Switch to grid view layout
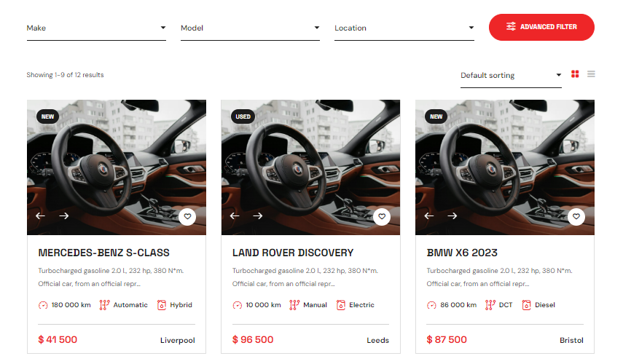 click(x=575, y=74)
